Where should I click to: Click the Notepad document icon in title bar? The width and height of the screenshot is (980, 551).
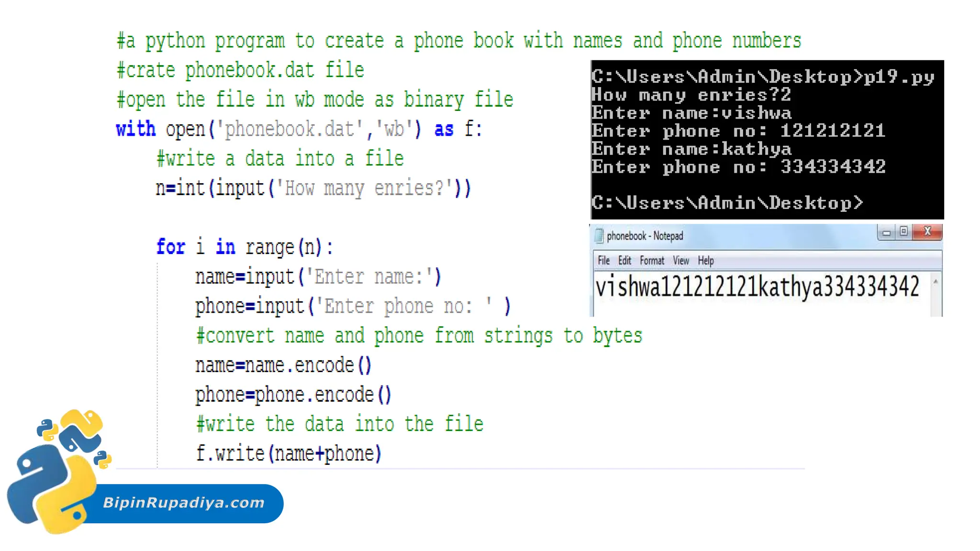[599, 236]
